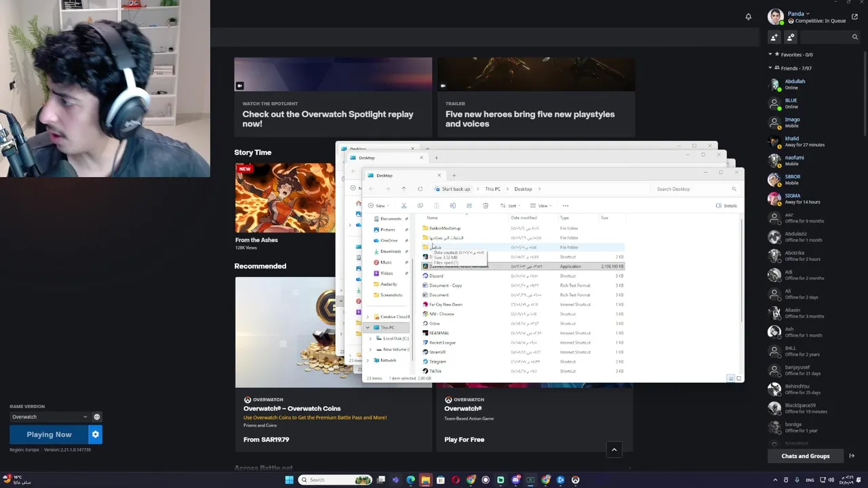Screen dimensions: 868x488
Task: Open From the Ashes story thumbnail
Action: click(285, 197)
